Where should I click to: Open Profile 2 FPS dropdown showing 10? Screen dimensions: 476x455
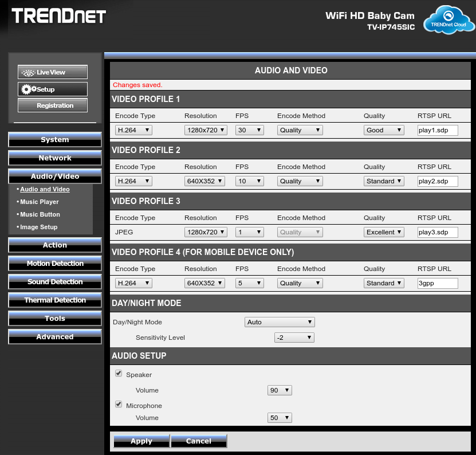pos(250,181)
